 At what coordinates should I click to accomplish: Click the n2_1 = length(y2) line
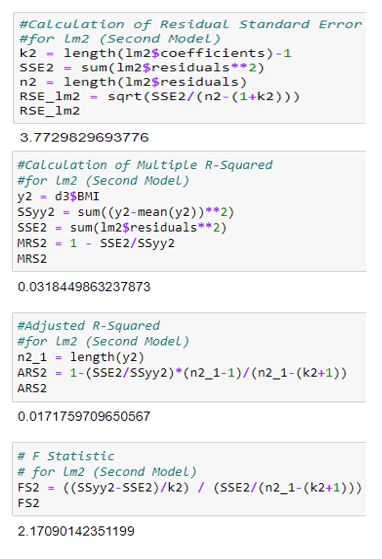81,357
